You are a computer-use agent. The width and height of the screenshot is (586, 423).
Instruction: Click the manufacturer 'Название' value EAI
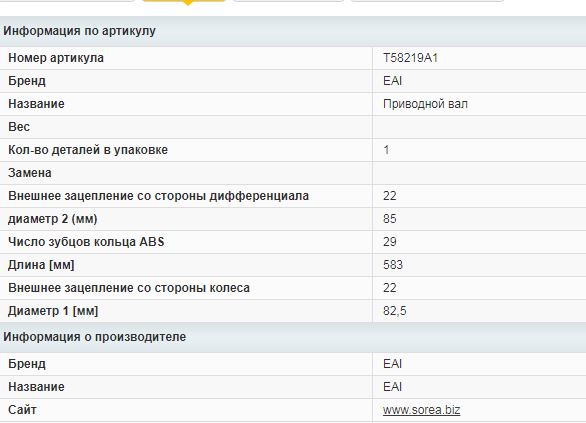click(392, 387)
